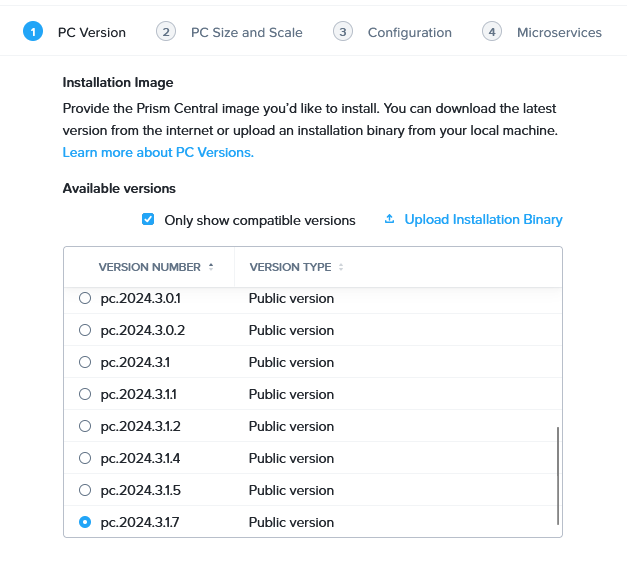Screen dimensions: 627x579
Task: Open Learn more about PC Versions link
Action: tap(158, 152)
